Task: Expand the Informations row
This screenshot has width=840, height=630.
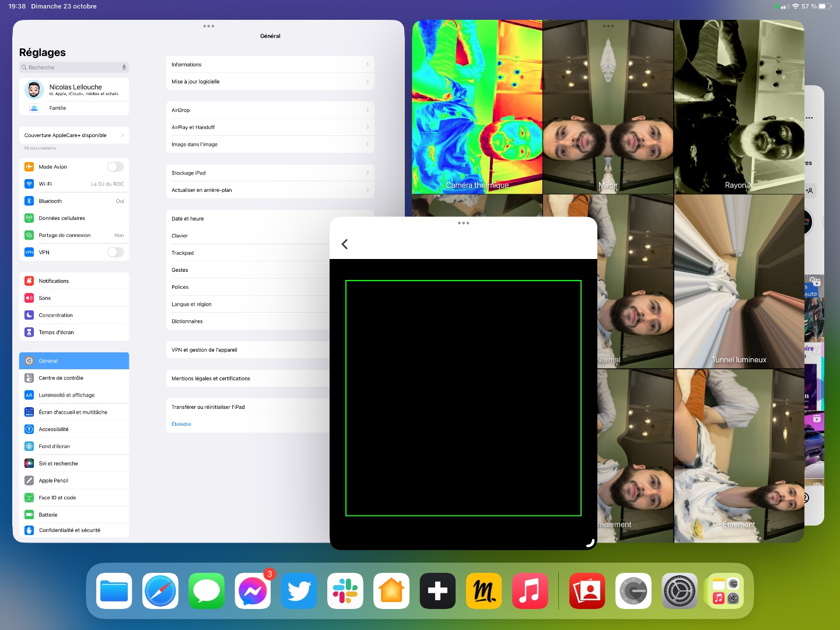Action: [269, 65]
